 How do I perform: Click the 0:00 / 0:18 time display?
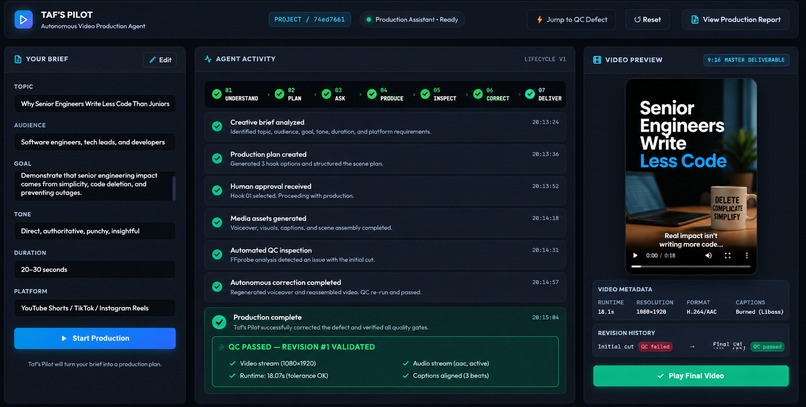(661, 255)
